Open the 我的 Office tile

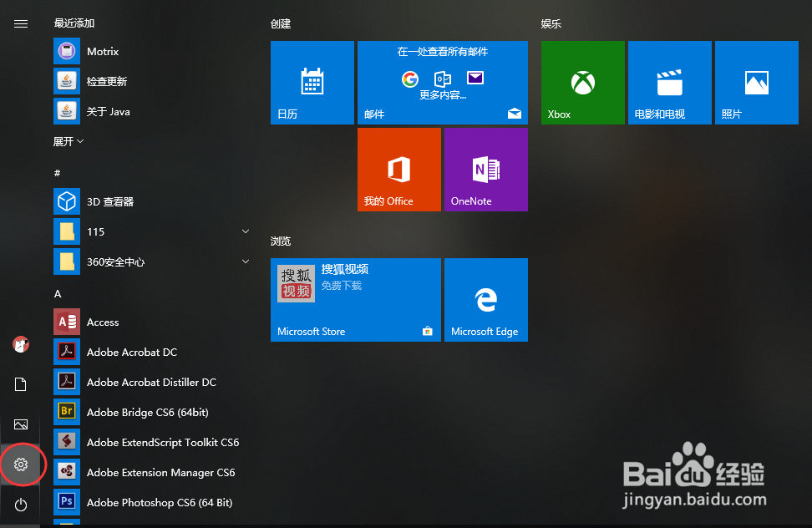(399, 170)
